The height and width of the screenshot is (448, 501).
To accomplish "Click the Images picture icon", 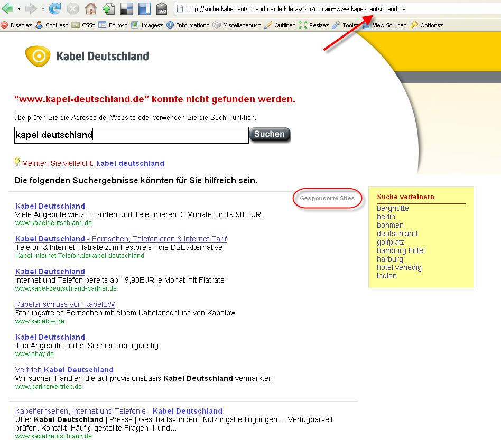I will pyautogui.click(x=135, y=25).
